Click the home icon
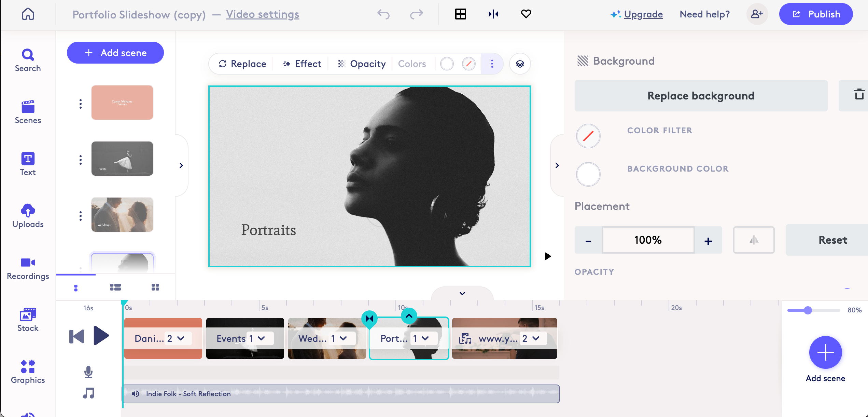Viewport: 868px width, 417px height. (x=28, y=14)
